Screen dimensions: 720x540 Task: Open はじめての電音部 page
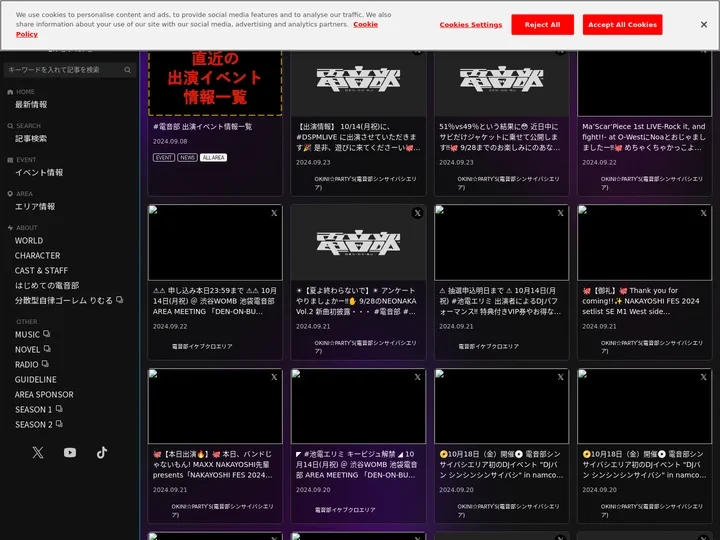point(47,286)
